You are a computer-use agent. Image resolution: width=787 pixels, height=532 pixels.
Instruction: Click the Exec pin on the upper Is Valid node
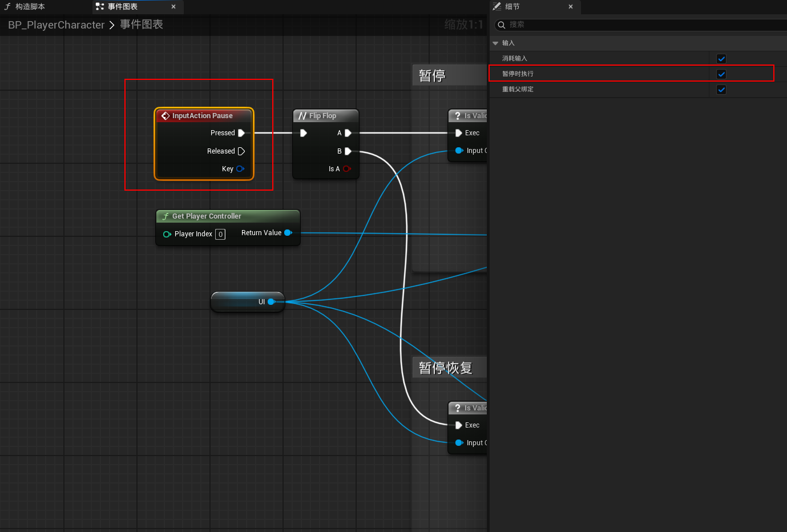[459, 133]
